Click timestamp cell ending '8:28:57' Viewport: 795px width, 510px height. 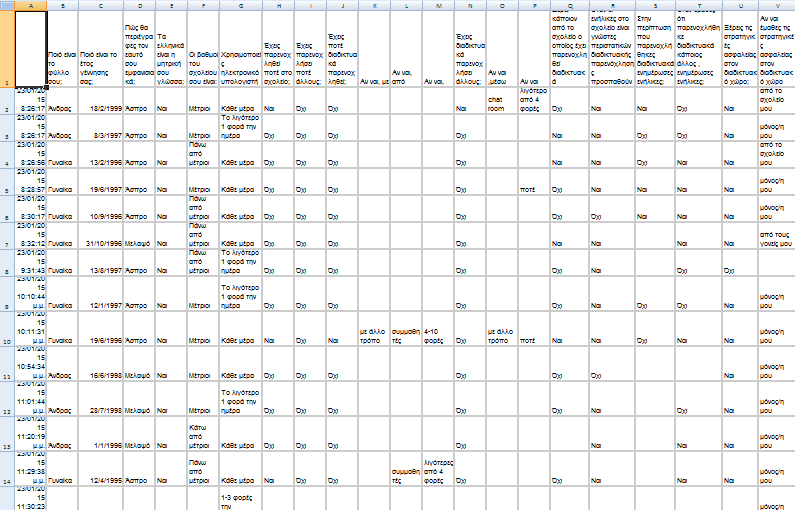click(x=31, y=181)
